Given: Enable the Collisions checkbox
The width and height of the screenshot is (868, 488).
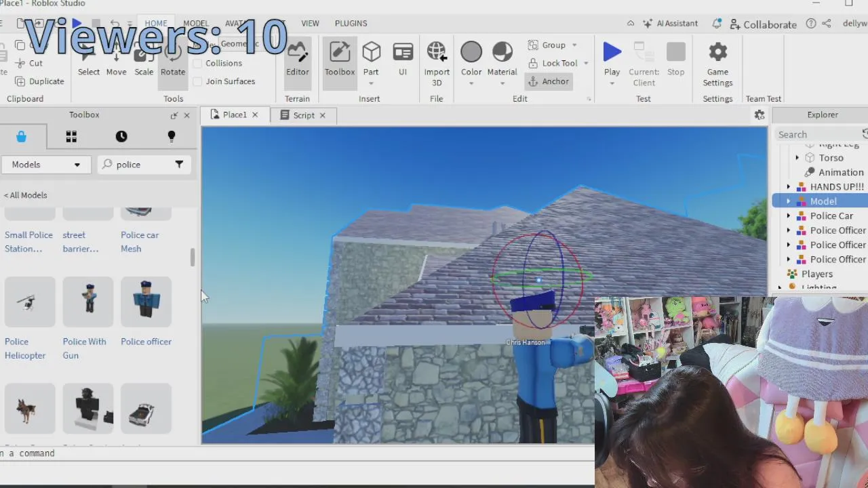Looking at the screenshot, I should pyautogui.click(x=197, y=63).
